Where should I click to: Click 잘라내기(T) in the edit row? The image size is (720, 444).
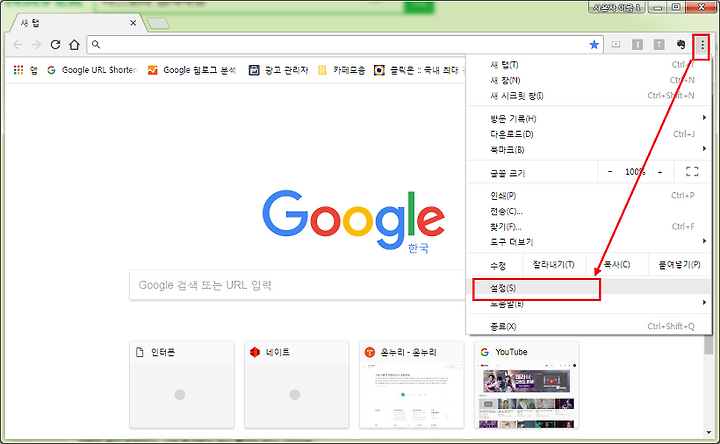click(x=553, y=264)
